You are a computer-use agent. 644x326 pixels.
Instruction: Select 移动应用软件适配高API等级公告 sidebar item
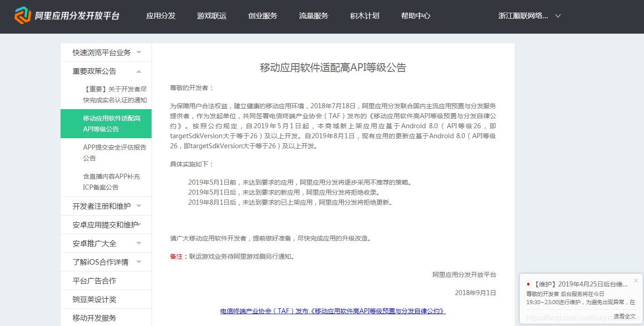coord(106,124)
